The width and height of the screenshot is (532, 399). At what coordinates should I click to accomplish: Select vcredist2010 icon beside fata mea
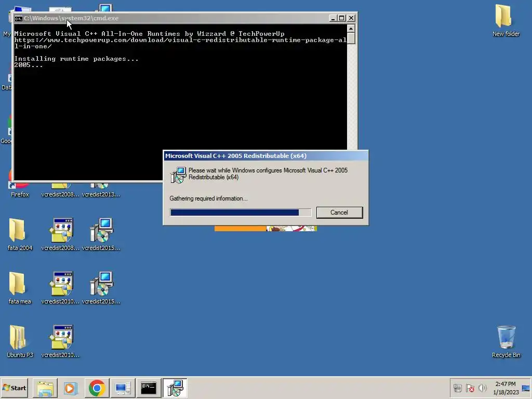[x=60, y=288]
